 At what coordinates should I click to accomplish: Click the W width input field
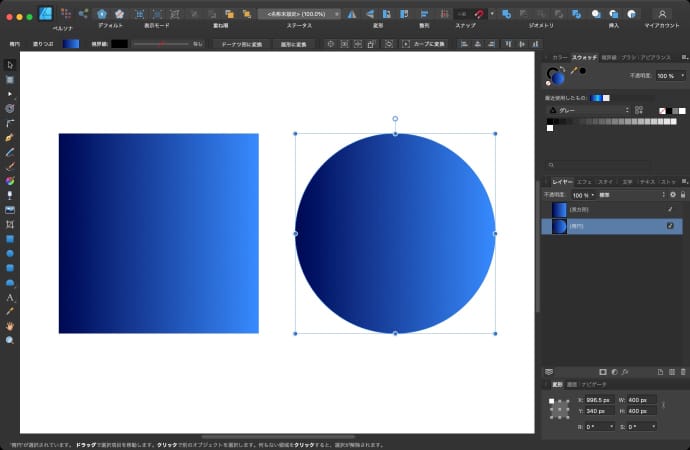tap(641, 400)
